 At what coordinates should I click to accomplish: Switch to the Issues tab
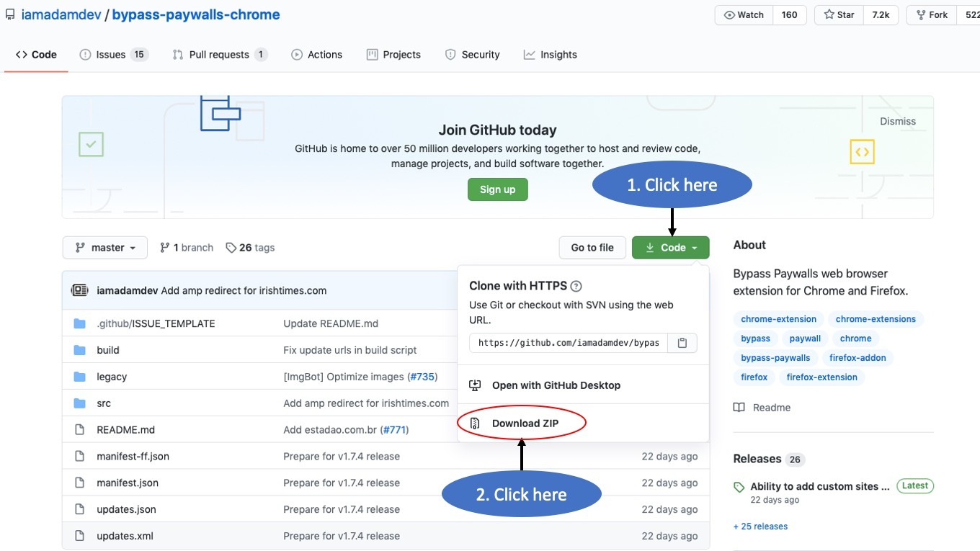pyautogui.click(x=112, y=55)
